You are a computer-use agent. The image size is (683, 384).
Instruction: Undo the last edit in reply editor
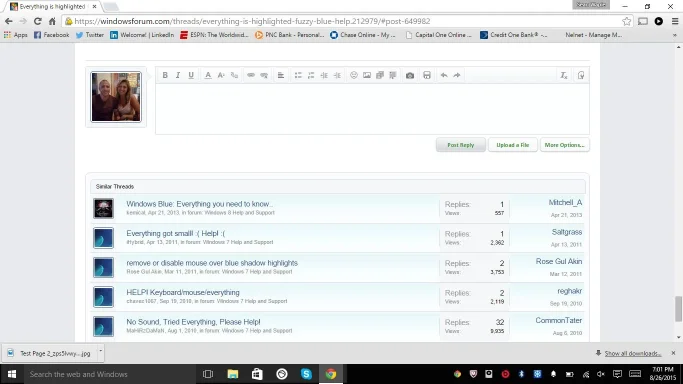coord(444,75)
